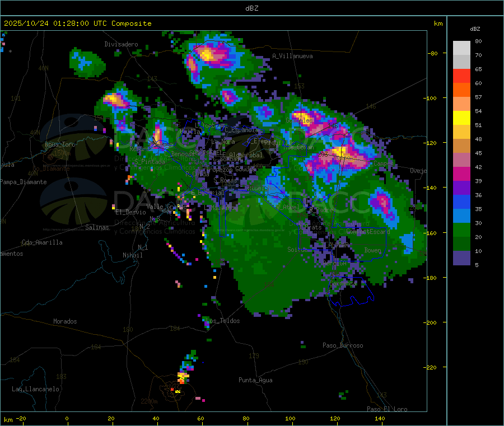This screenshot has width=504, height=426.
Task: Click the '-20' tick on the bottom axis
Action: (x=21, y=418)
